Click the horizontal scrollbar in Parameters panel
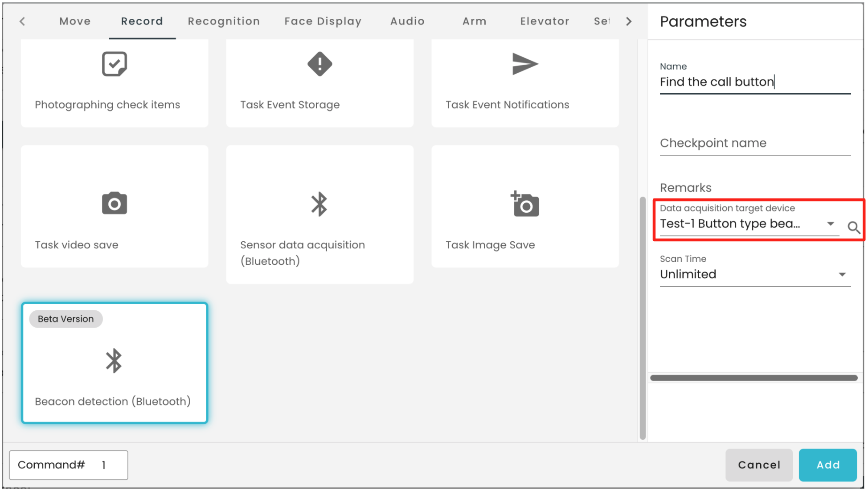Viewport: 868px width, 491px height. (x=754, y=378)
